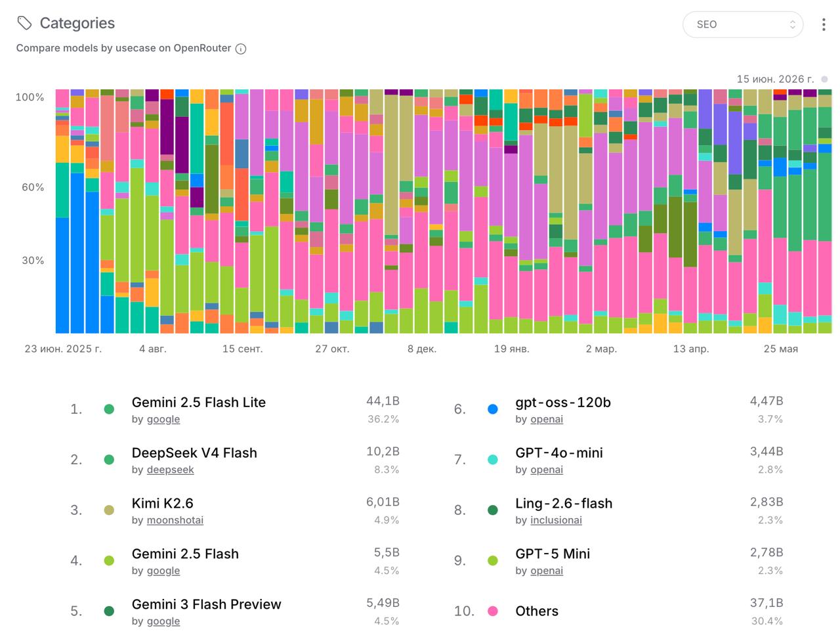The height and width of the screenshot is (639, 840).
Task: Click the 2 мар. axis label
Action: coord(601,349)
